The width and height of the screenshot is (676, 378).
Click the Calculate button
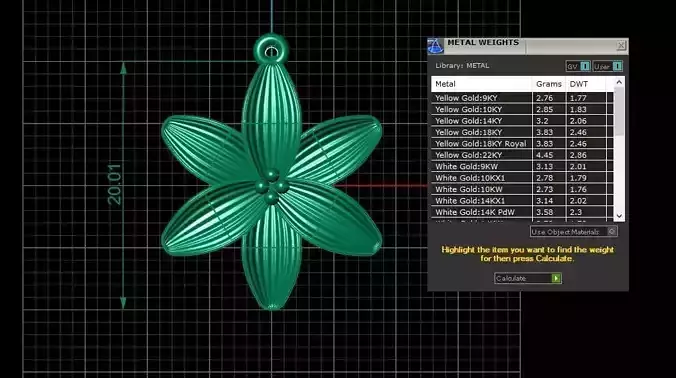528,278
